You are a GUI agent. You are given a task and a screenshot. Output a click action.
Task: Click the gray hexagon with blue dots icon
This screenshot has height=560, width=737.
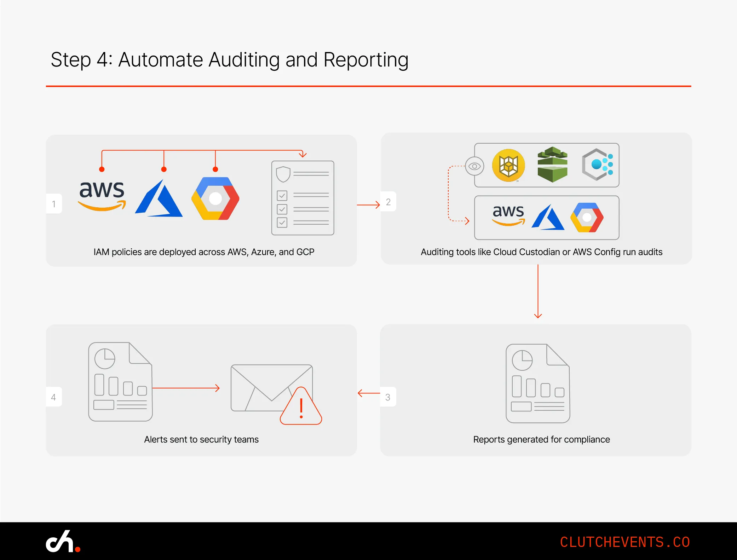click(598, 164)
